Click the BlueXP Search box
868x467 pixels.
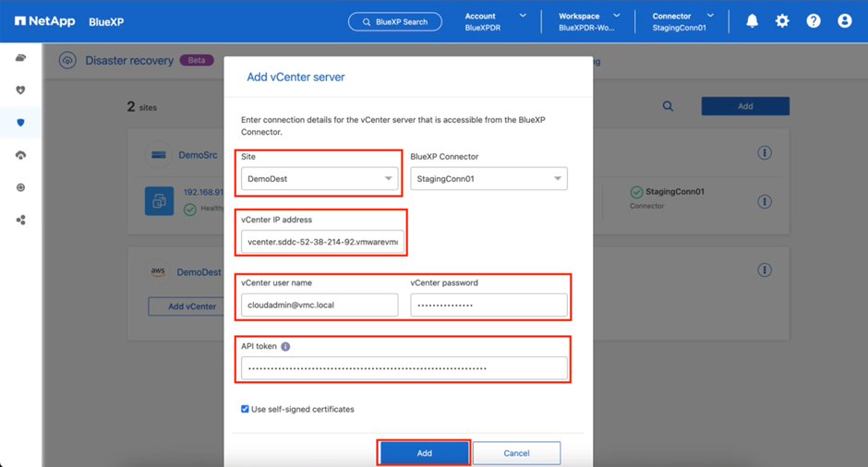(394, 21)
